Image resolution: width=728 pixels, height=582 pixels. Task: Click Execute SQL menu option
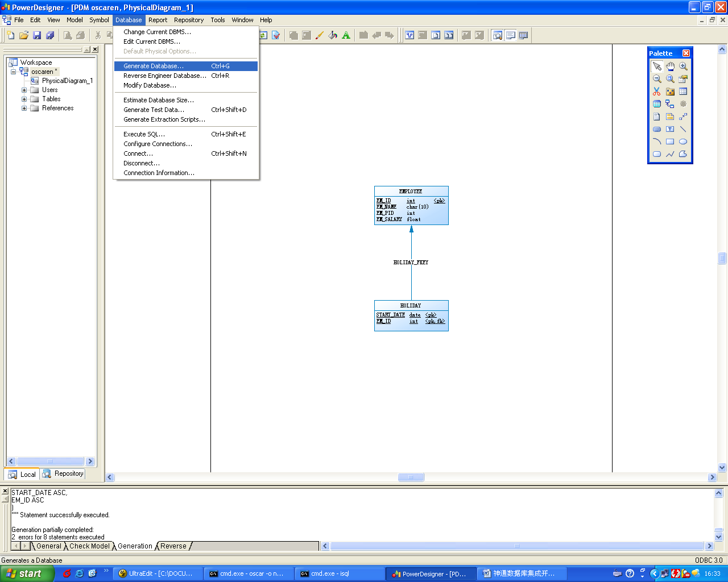pyautogui.click(x=144, y=134)
